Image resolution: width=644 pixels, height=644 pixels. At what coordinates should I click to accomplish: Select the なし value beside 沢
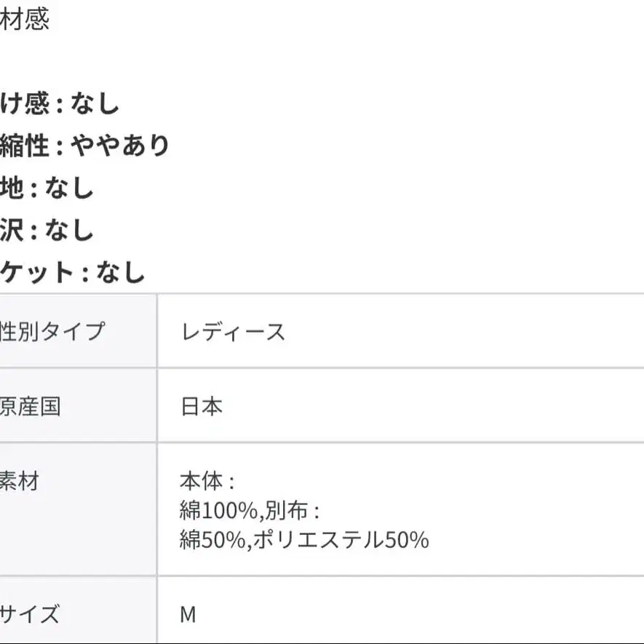[70, 230]
